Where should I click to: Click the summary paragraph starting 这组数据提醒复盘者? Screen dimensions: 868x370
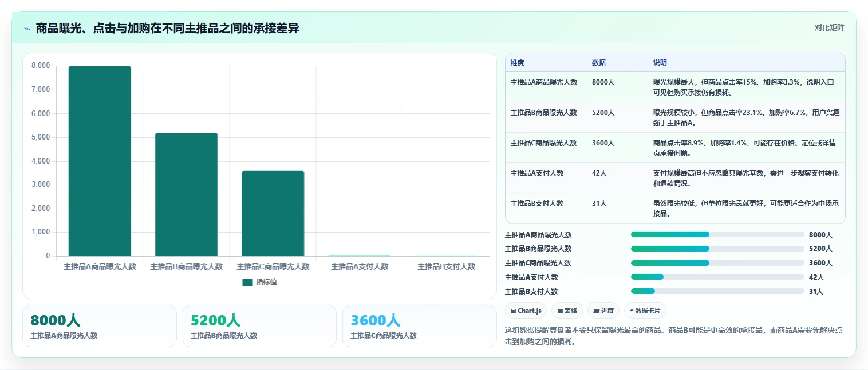pos(673,336)
